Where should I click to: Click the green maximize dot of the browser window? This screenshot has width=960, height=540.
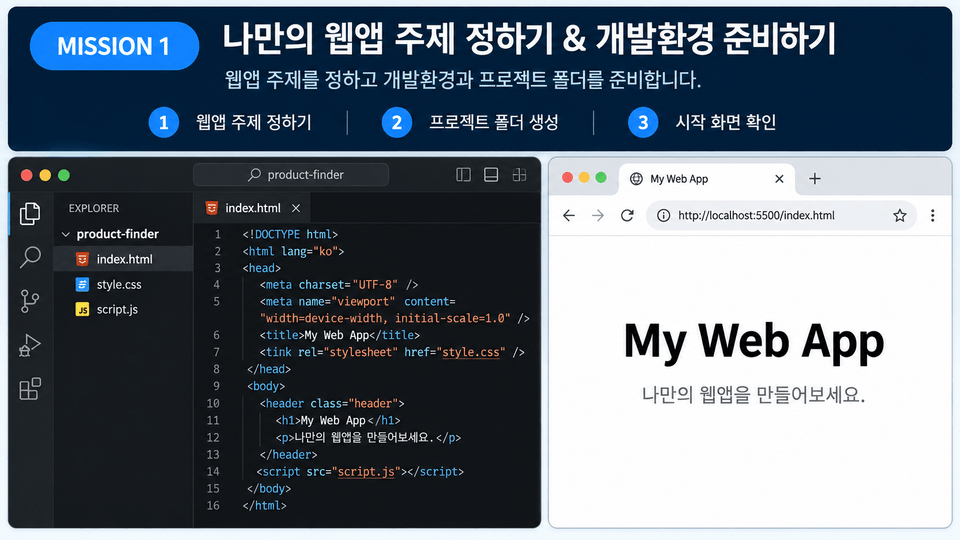pyautogui.click(x=601, y=177)
